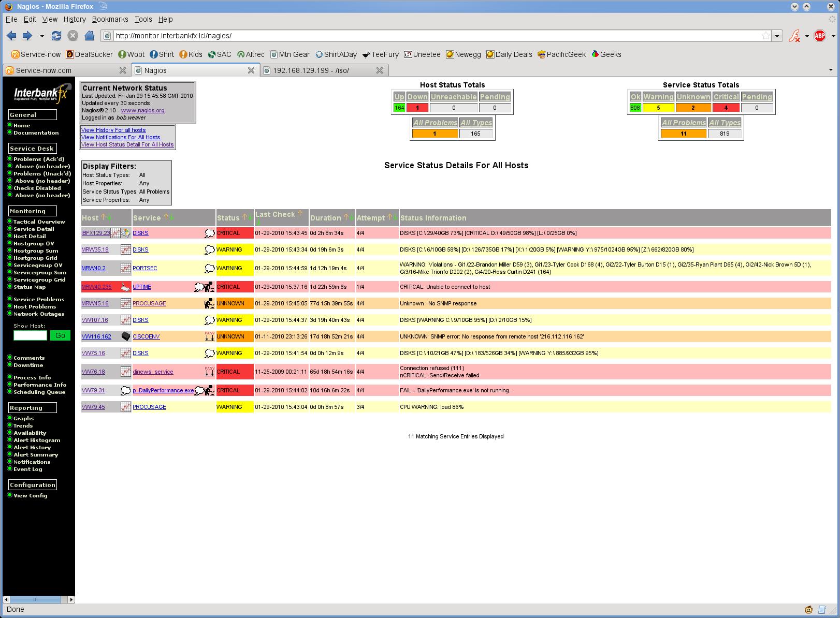Click the Show Host input field
Image resolution: width=840 pixels, height=618 pixels.
click(x=30, y=335)
